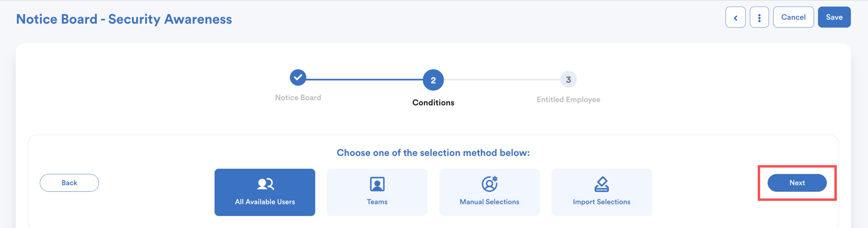Save the notice board
This screenshot has width=868, height=228.
click(x=834, y=17)
